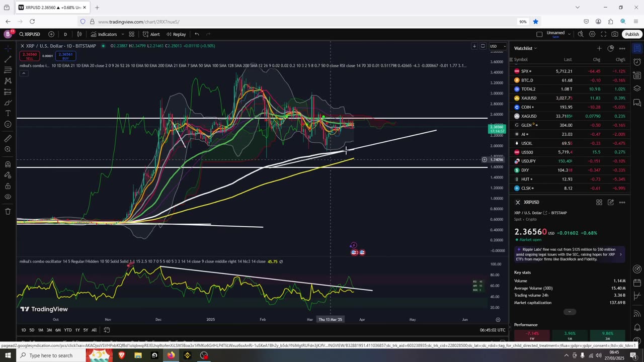The image size is (644, 362).
Task: Create an Alert from the toolbar
Action: pyautogui.click(x=151, y=34)
